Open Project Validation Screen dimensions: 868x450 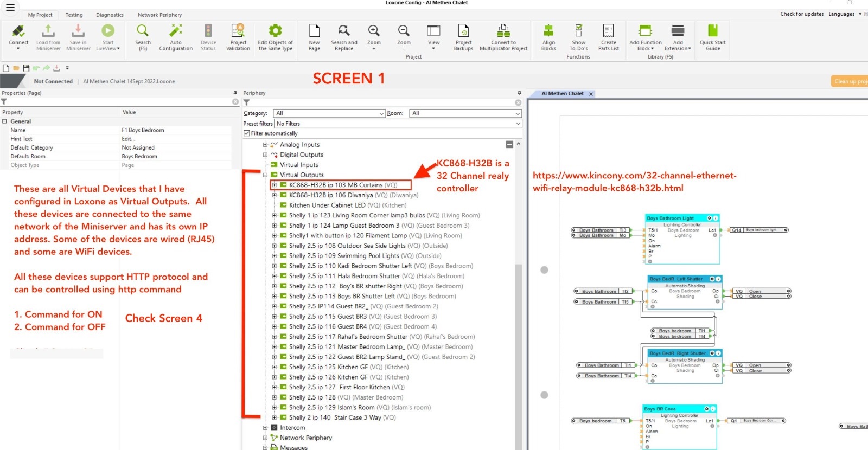tap(238, 31)
